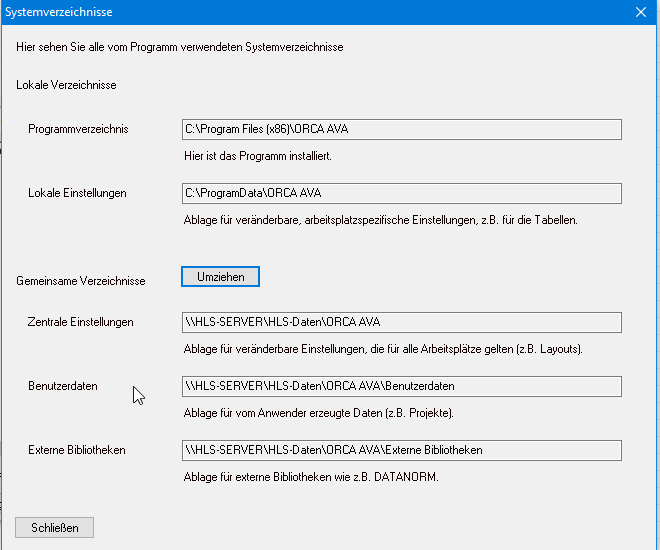
Task: Click the Systemverzeichnisse title bar text
Action: click(59, 12)
